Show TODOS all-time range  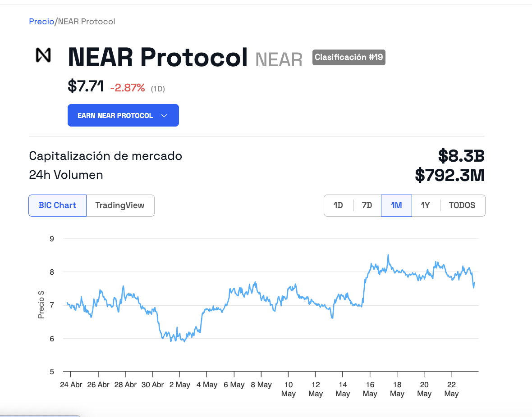tap(462, 205)
